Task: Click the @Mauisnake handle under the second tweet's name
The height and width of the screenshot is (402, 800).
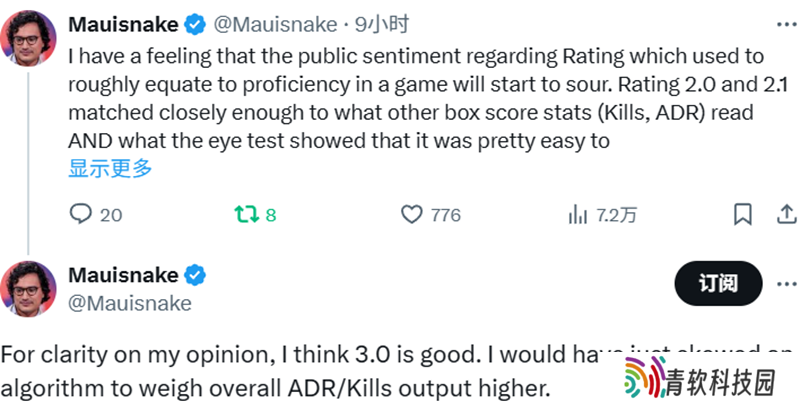Action: [x=129, y=302]
